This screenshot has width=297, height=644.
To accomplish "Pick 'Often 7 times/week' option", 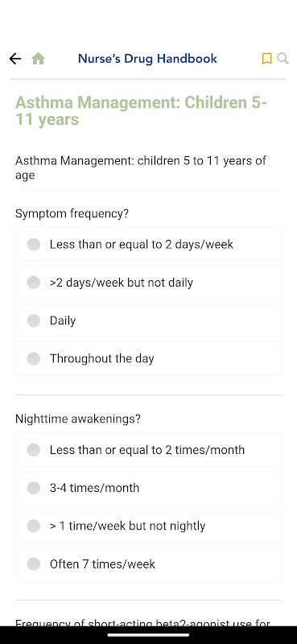I will point(149,564).
